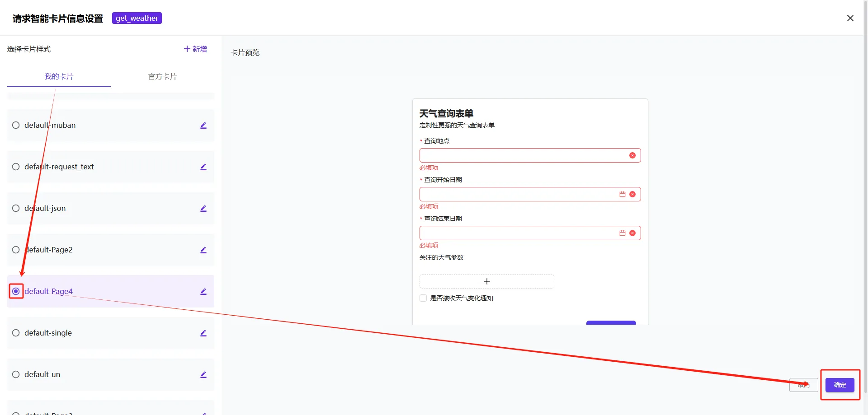Click the 确定 confirm button
The height and width of the screenshot is (415, 868).
click(x=840, y=385)
